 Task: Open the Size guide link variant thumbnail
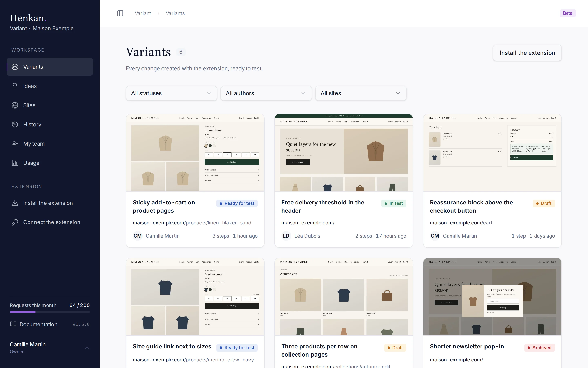coord(195,297)
